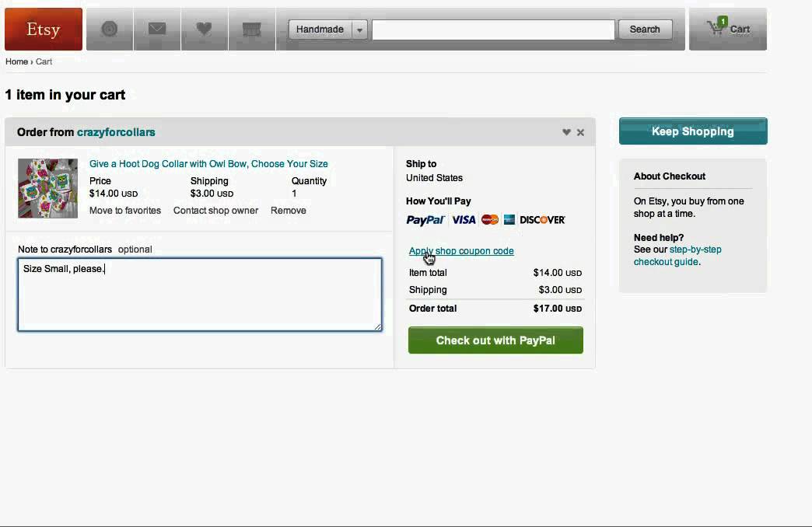Click the PayPal payment logo
Image resolution: width=812 pixels, height=527 pixels.
pyautogui.click(x=425, y=220)
